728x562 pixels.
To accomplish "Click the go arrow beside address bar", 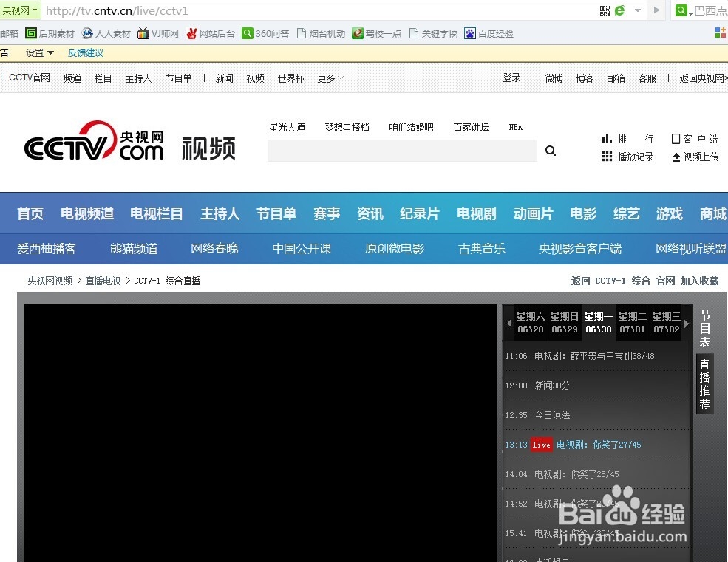I will point(656,10).
